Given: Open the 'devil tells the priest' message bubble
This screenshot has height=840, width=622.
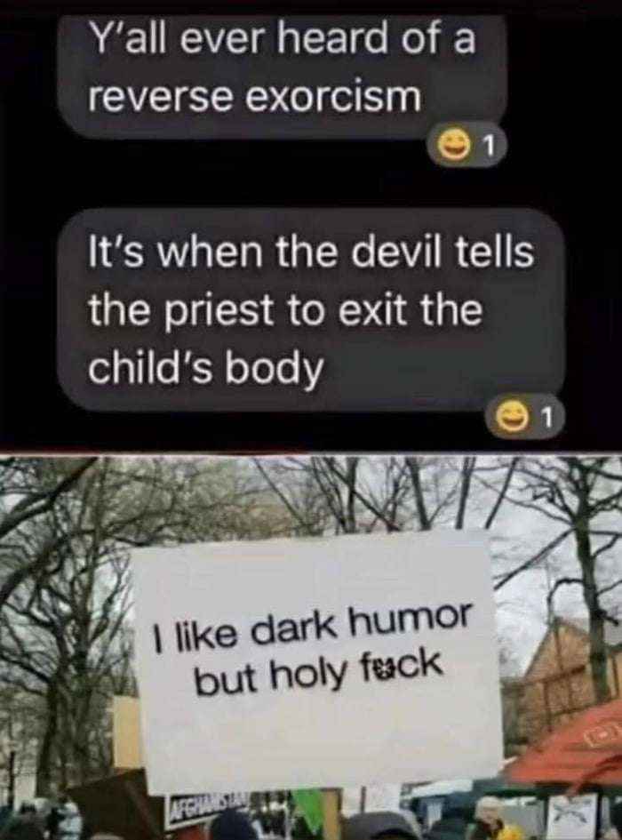Looking at the screenshot, I should tap(311, 310).
